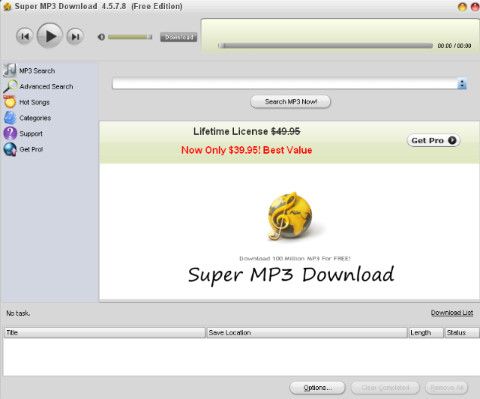Click the 00:00 / 00:00 time display
Image resolution: width=480 pixels, height=399 pixels.
tap(454, 46)
